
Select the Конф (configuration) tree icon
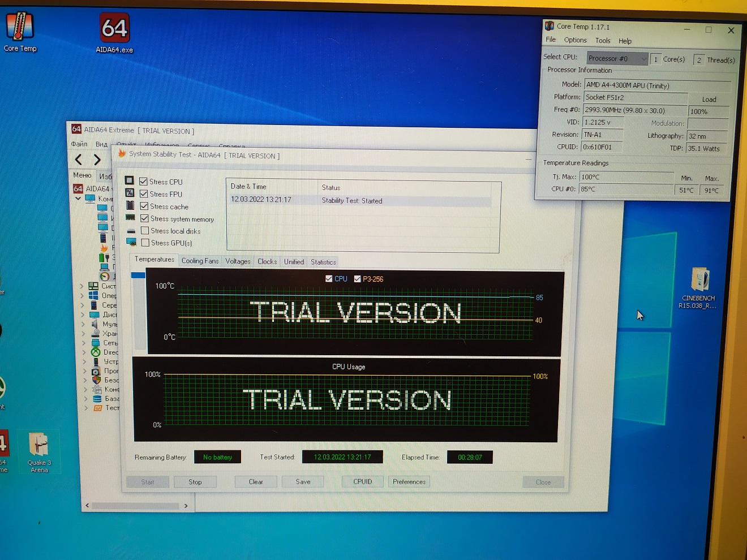click(97, 389)
